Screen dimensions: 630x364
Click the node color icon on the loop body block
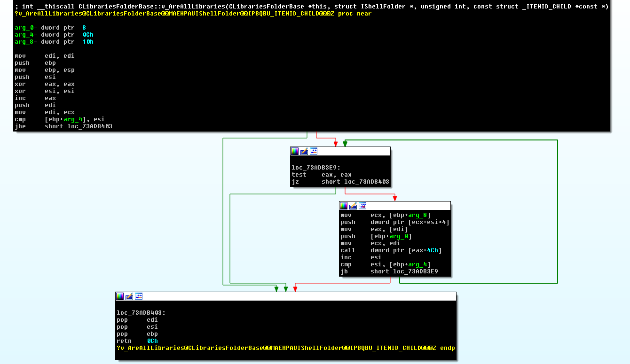tap(344, 205)
